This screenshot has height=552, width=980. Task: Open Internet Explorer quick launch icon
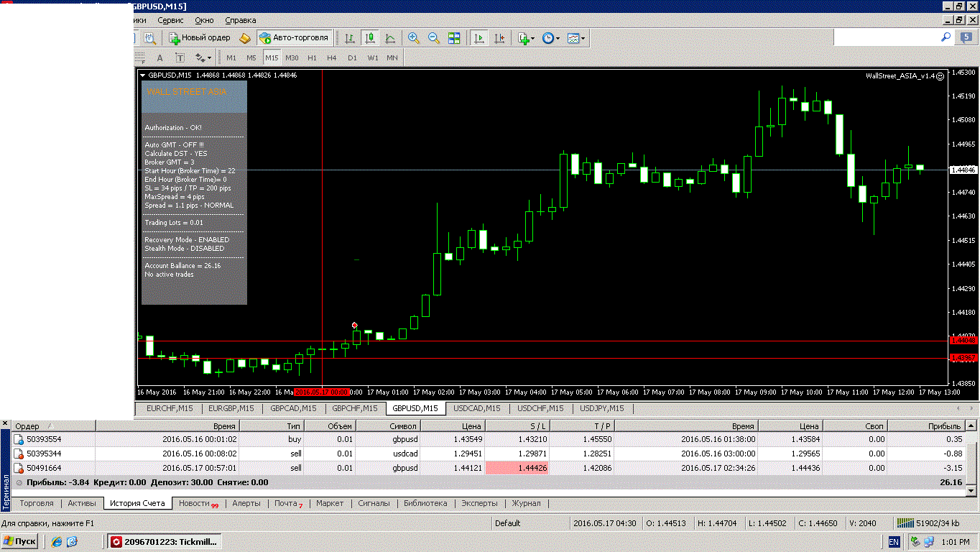tap(56, 541)
